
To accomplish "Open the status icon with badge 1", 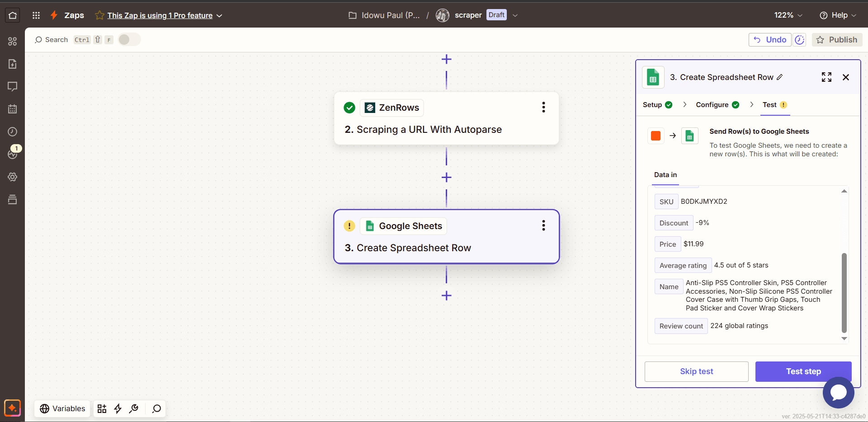I will click(x=13, y=154).
